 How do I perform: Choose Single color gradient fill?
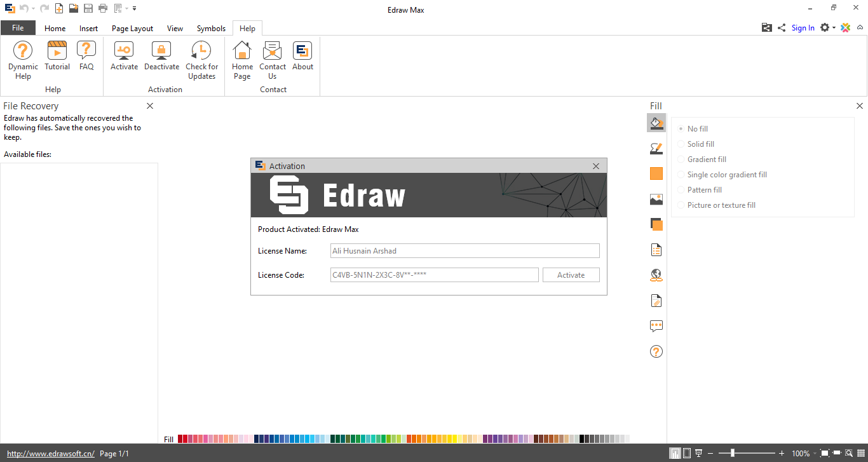tap(722, 175)
